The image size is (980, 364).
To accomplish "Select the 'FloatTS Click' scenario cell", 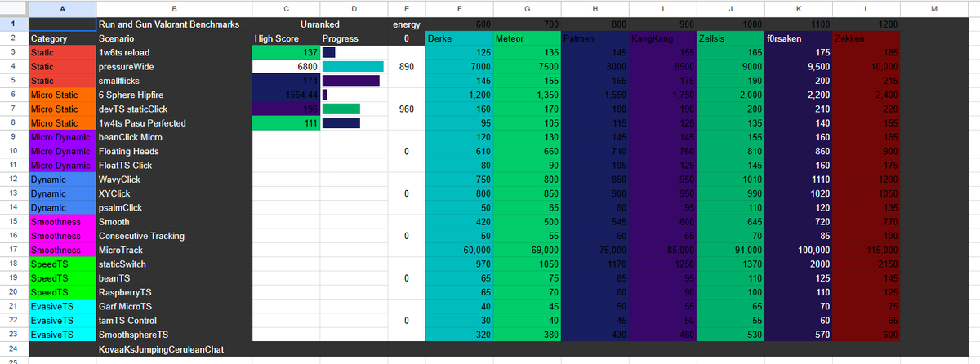I will 174,165.
